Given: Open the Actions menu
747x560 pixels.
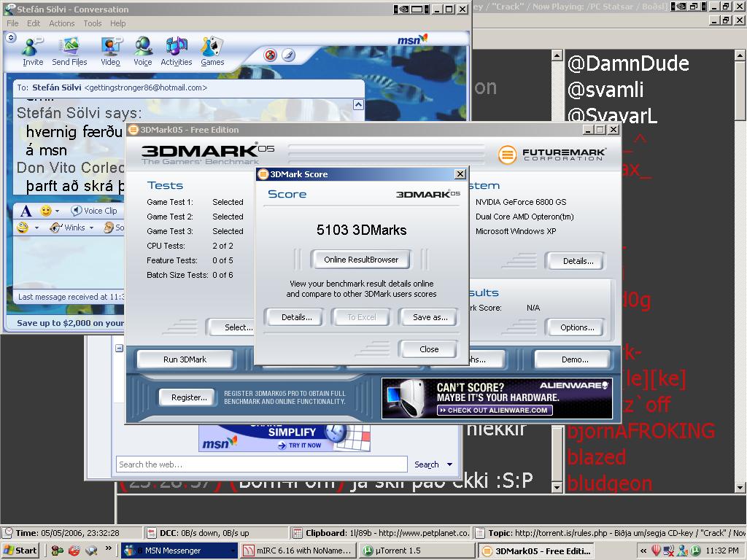Looking at the screenshot, I should pos(62,23).
